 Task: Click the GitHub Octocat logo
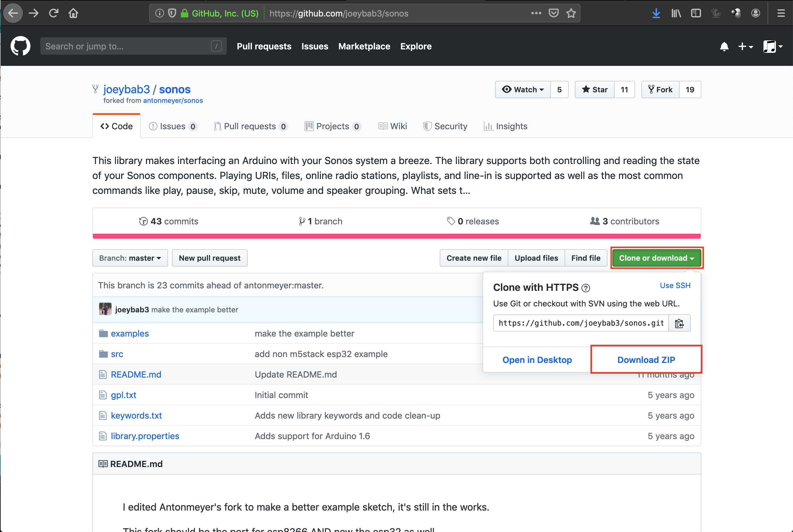20,46
